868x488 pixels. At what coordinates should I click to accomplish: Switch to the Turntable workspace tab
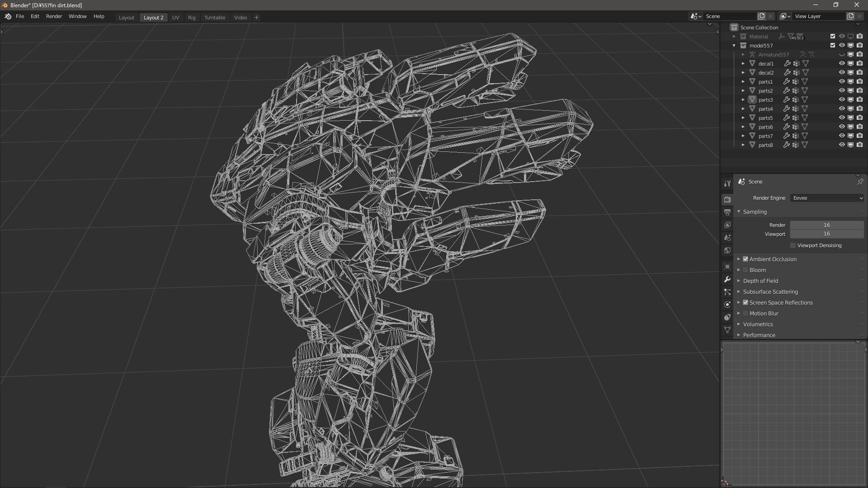coord(215,18)
